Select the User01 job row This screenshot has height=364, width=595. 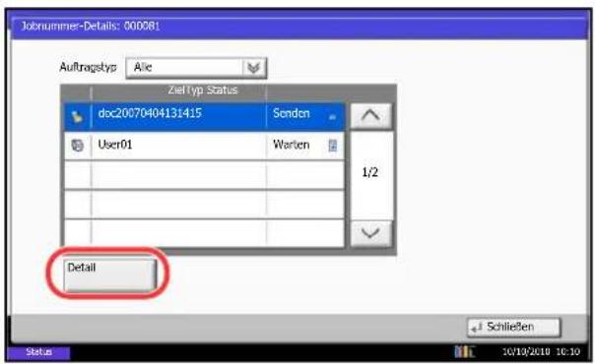(205, 146)
